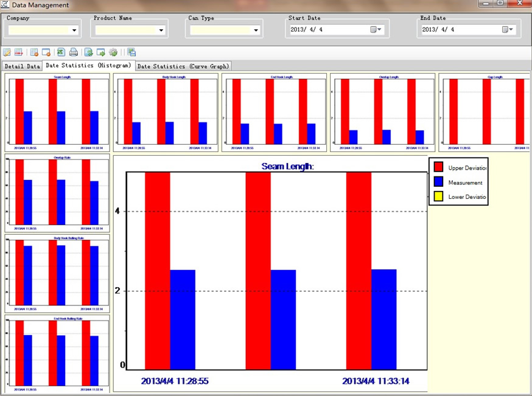532x396 pixels.
Task: Click the window icon with orange dot
Action: pyautogui.click(x=46, y=52)
